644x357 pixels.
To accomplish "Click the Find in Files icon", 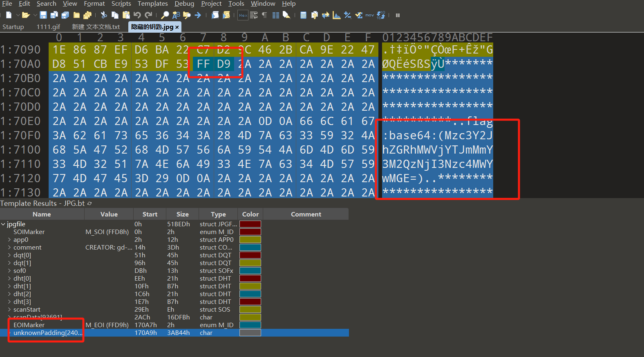I will pos(187,15).
